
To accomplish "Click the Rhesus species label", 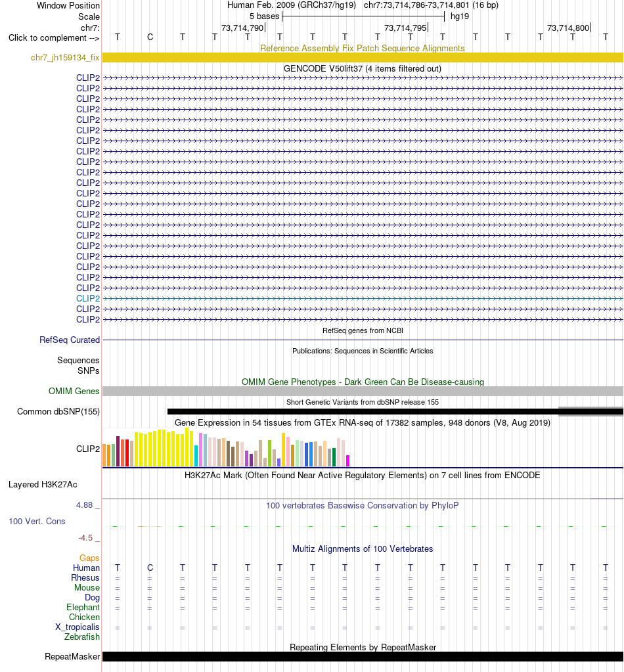I will [x=85, y=577].
